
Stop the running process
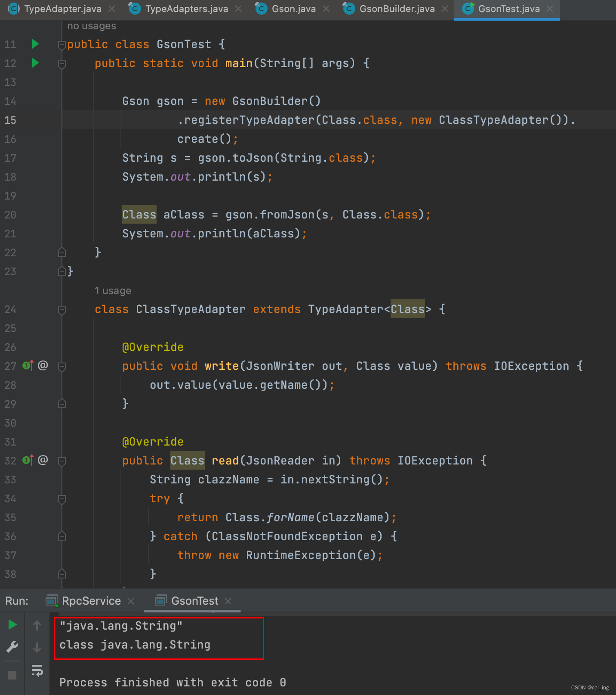[12, 675]
